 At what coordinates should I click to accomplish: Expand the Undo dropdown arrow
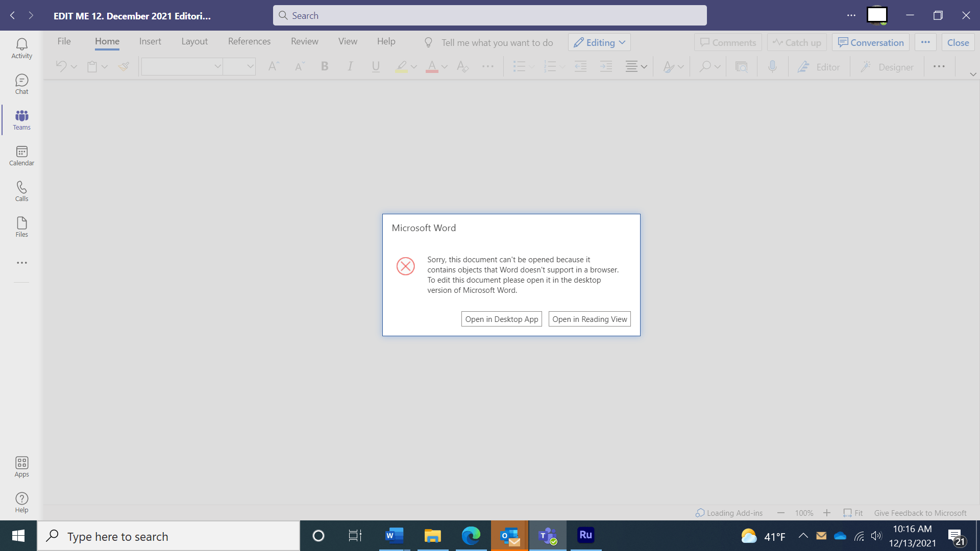click(x=74, y=67)
